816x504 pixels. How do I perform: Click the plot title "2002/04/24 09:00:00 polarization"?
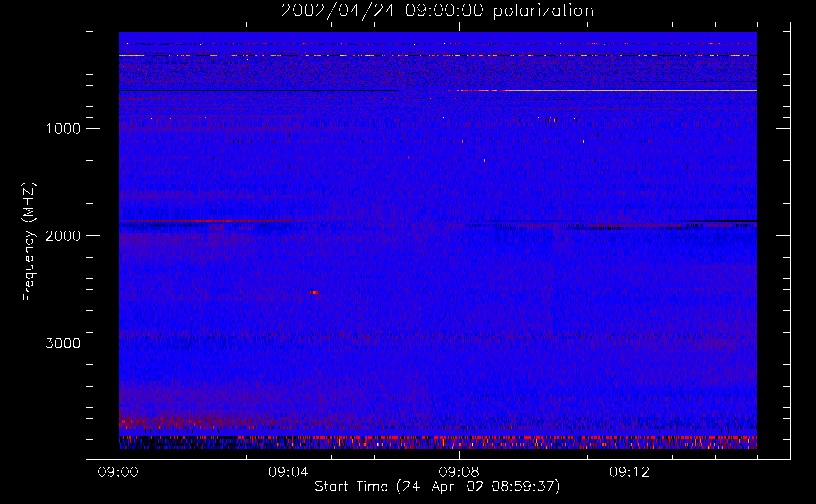437,11
